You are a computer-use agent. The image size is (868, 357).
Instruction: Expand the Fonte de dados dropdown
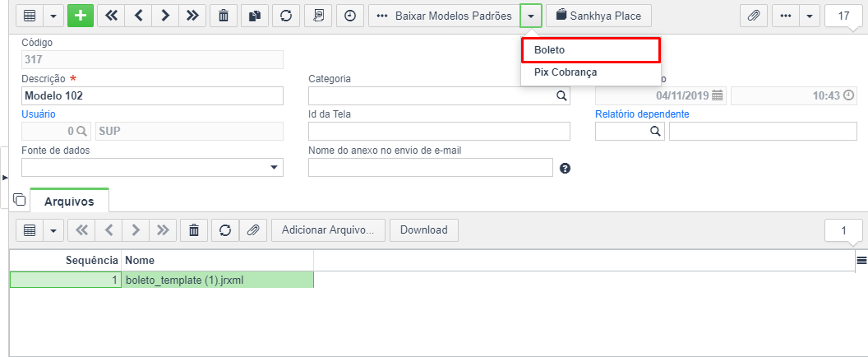tap(274, 168)
